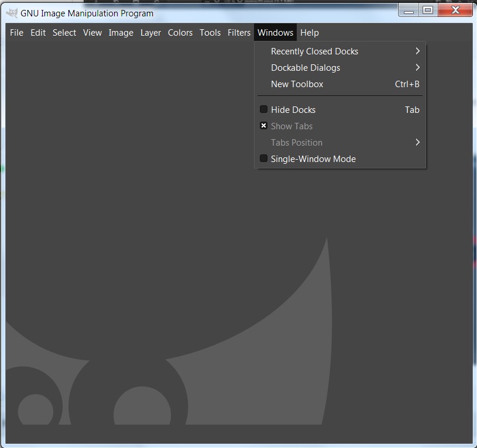
Task: Open the Filters menu
Action: coord(239,33)
